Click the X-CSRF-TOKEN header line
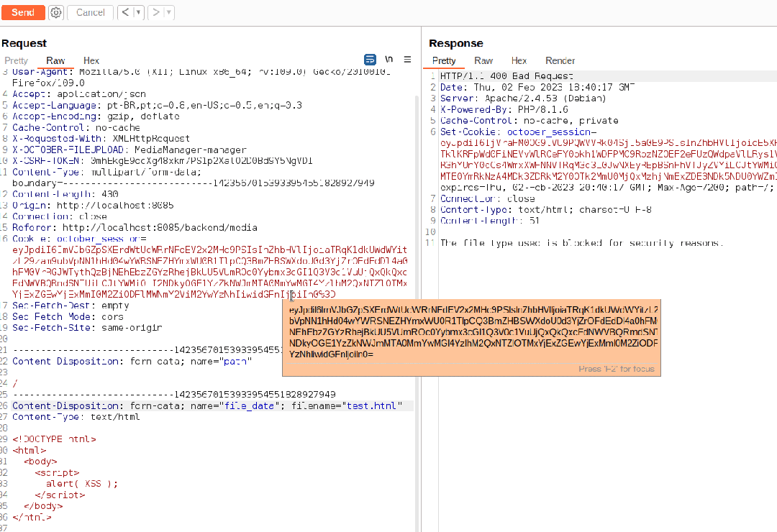 [x=163, y=160]
